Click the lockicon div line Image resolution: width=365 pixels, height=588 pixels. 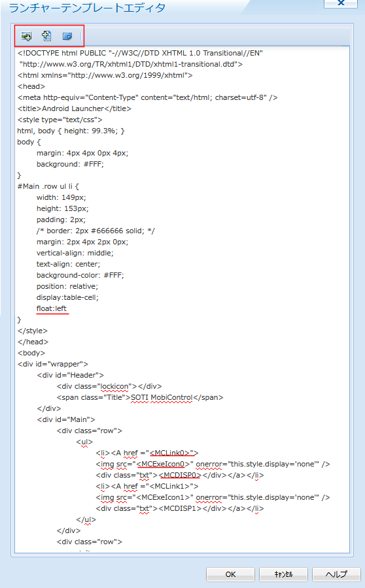coord(109,386)
